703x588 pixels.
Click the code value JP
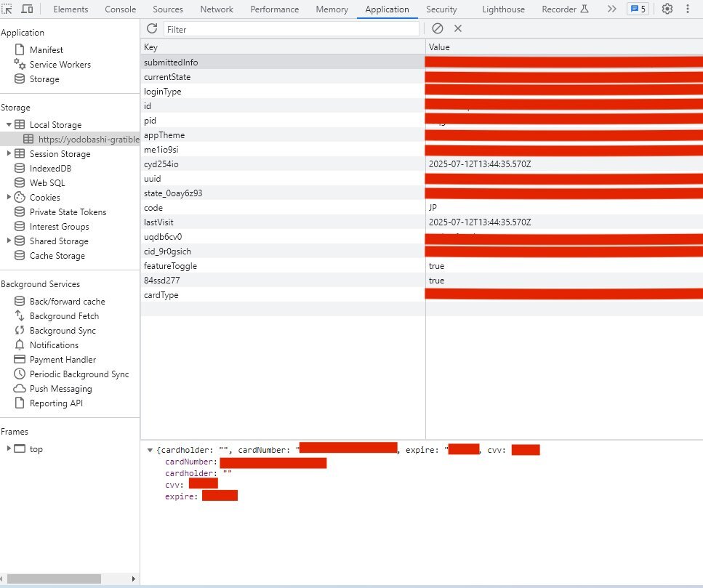[x=433, y=207]
